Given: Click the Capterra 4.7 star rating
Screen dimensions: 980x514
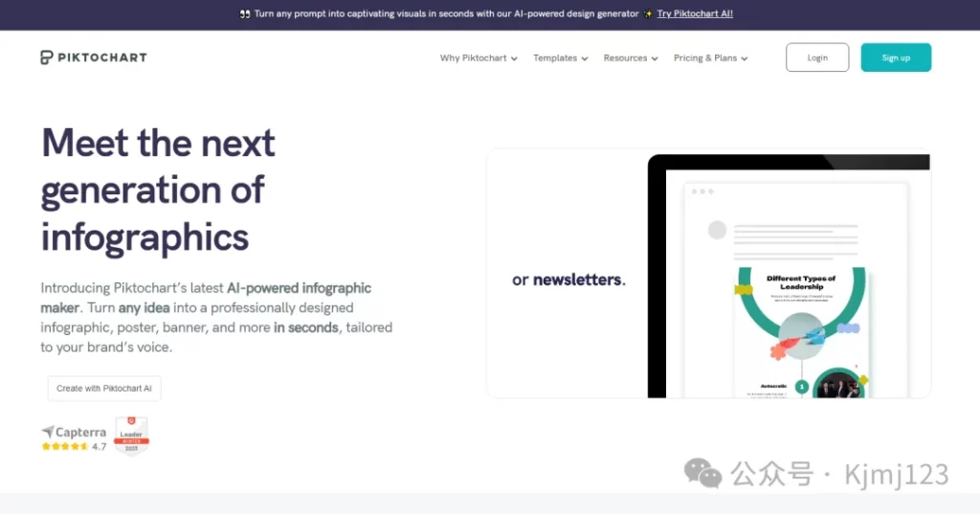Looking at the screenshot, I should 74,446.
